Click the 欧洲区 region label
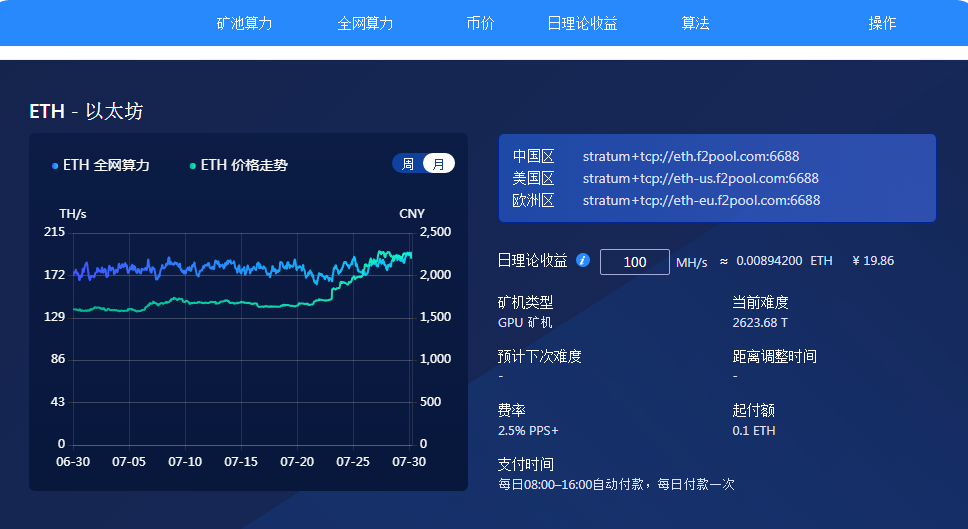 point(533,201)
